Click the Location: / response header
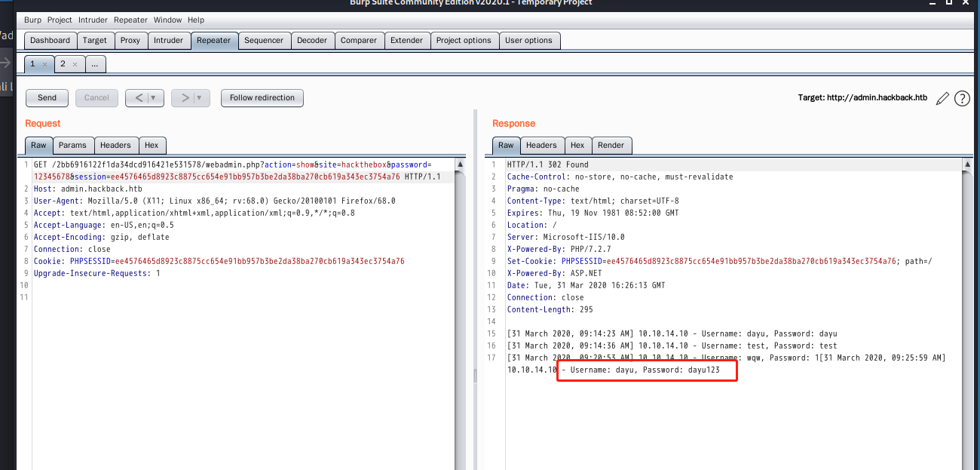The height and width of the screenshot is (470, 980). click(x=532, y=225)
